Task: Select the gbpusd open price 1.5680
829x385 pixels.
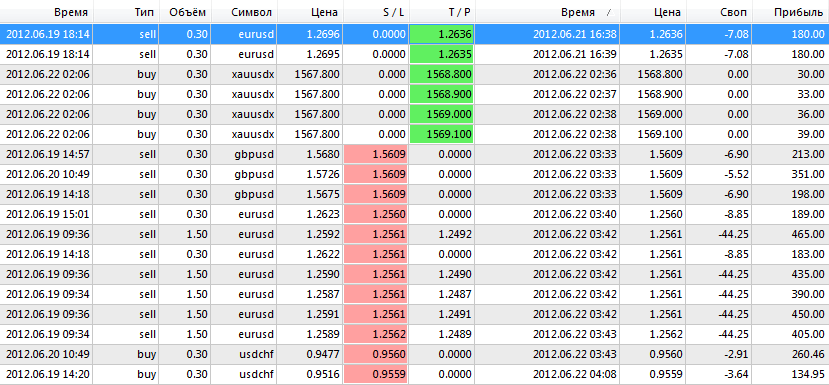Action: 323,154
